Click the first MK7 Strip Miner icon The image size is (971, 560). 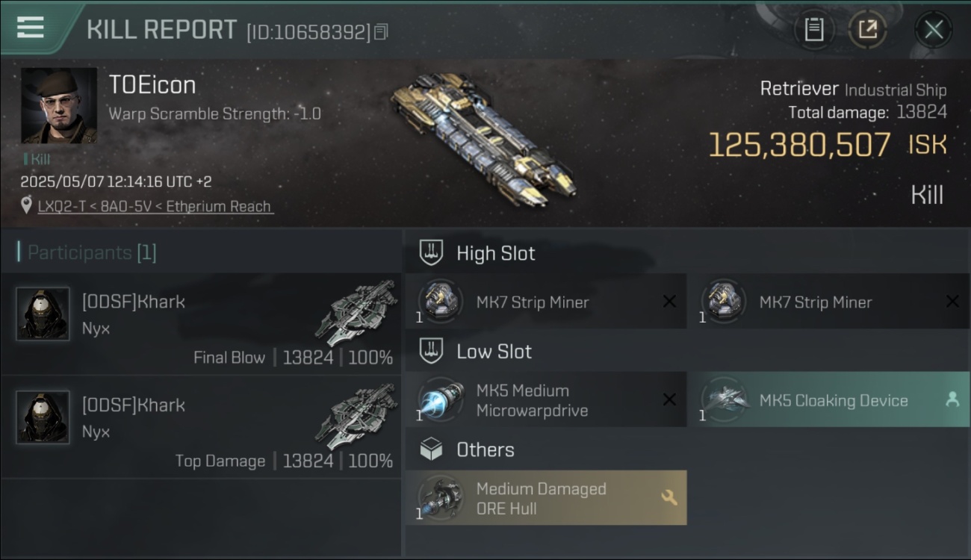(x=440, y=301)
